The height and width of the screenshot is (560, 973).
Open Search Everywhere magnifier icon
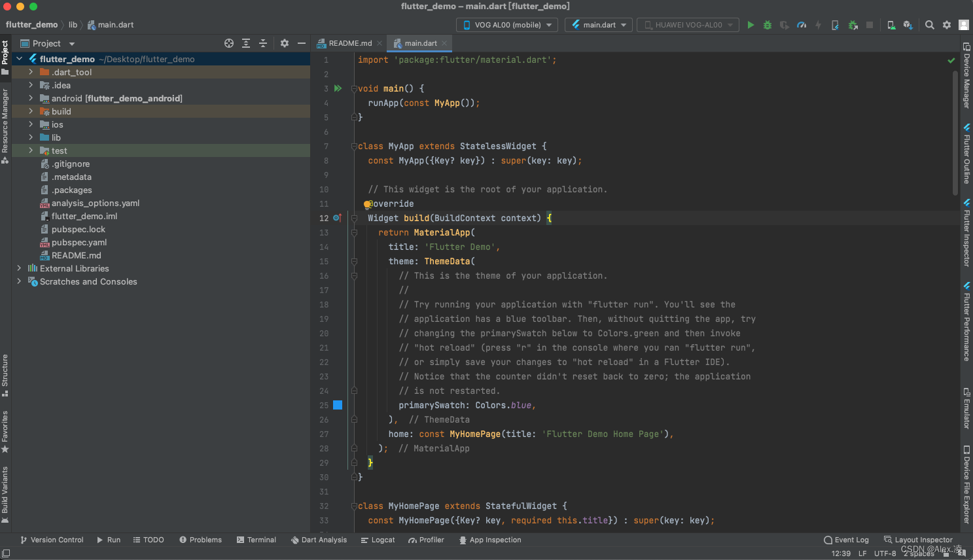pos(930,24)
